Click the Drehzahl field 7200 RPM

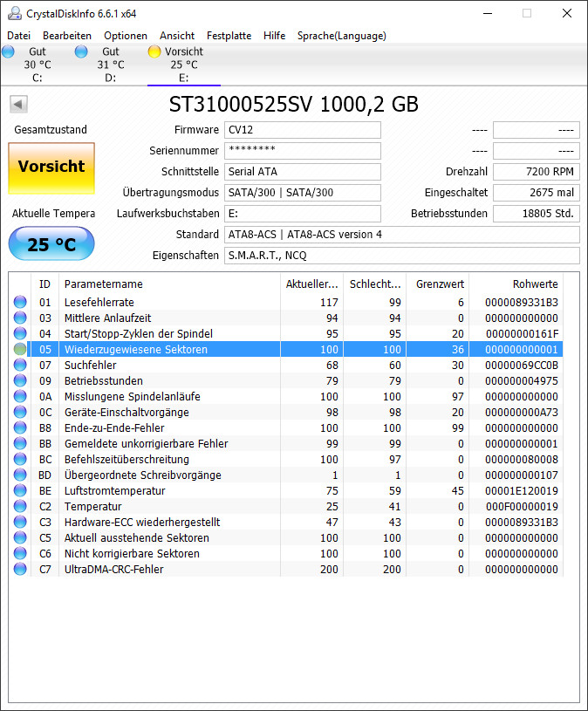[537, 172]
